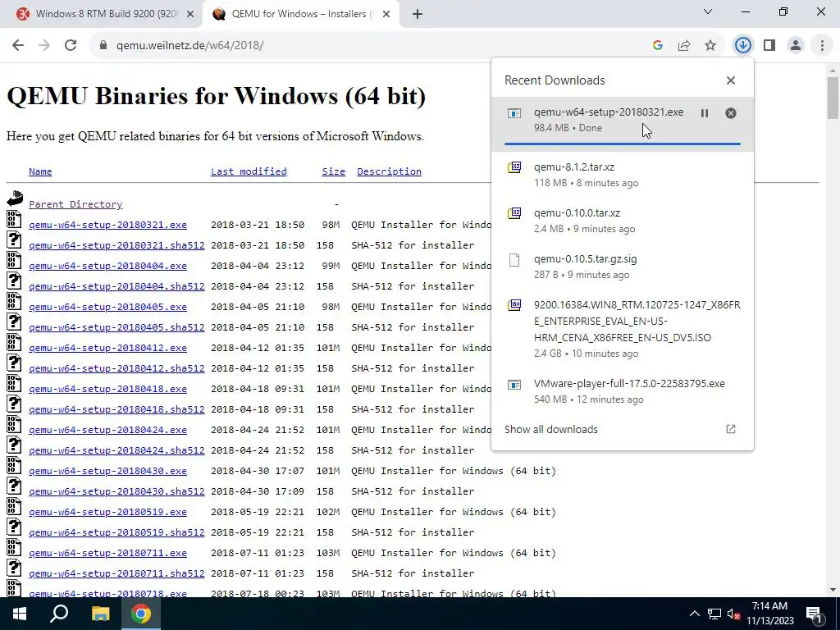Open the Chrome profile avatar
The width and height of the screenshot is (840, 630).
point(796,46)
